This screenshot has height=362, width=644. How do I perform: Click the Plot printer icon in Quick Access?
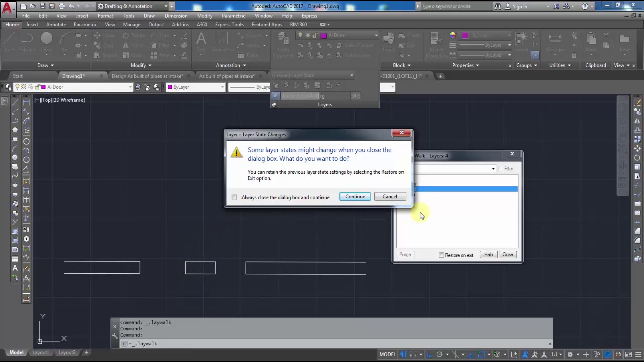(62, 6)
